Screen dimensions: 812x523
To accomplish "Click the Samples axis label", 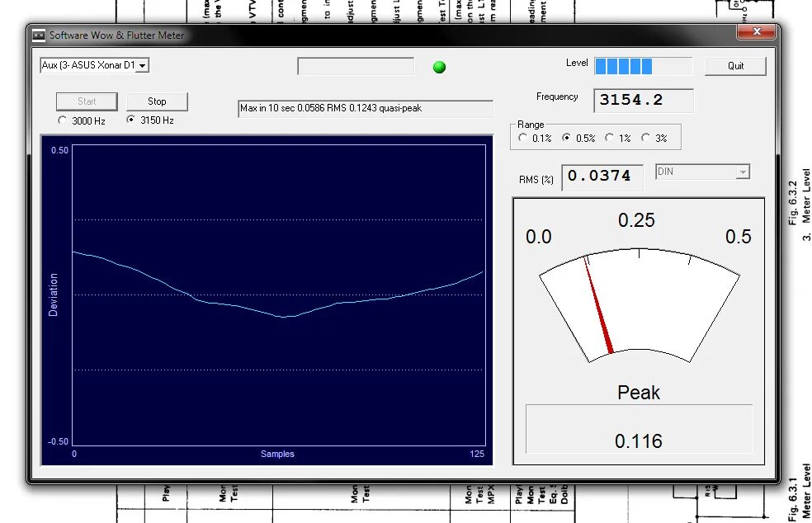I will 277,454.
